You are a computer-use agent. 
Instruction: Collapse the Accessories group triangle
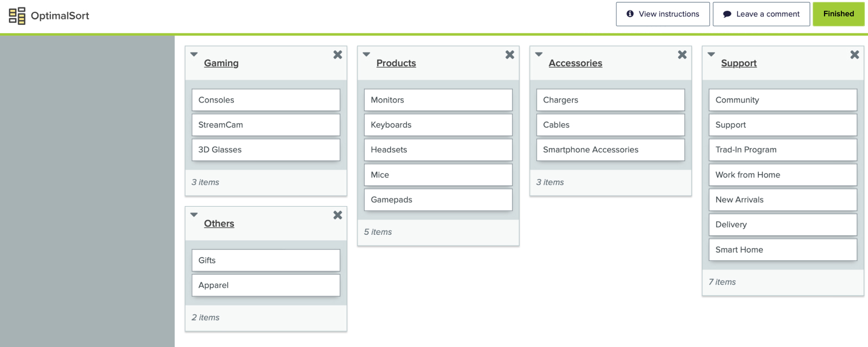point(539,54)
